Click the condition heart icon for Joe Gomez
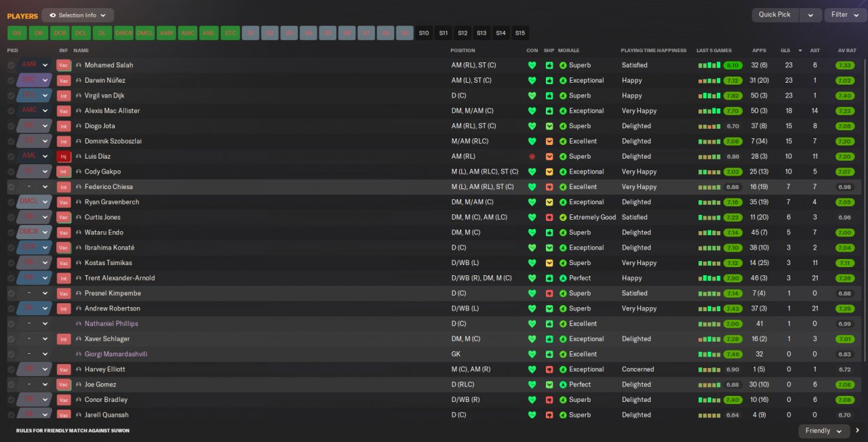 [532, 384]
